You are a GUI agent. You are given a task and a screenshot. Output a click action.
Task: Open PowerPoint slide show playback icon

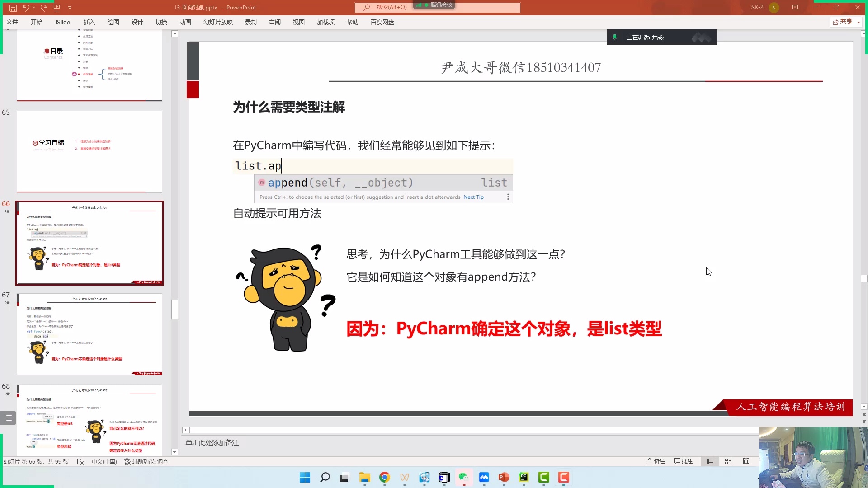pos(57,8)
